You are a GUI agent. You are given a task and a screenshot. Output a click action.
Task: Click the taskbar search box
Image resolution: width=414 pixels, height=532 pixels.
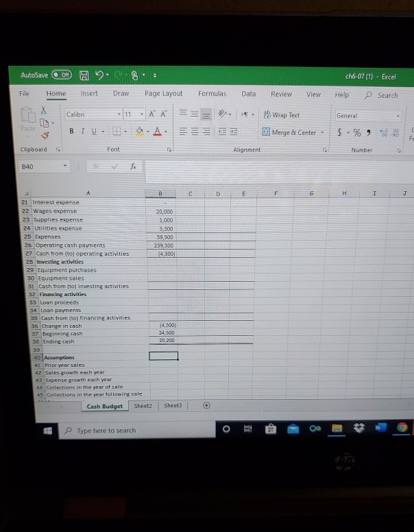click(137, 430)
